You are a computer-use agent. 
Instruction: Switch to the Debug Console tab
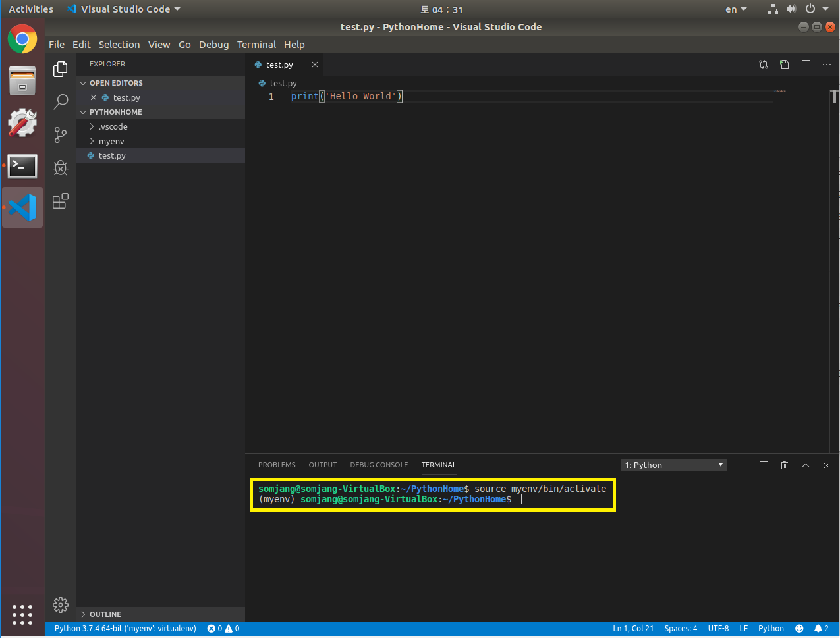pyautogui.click(x=379, y=465)
